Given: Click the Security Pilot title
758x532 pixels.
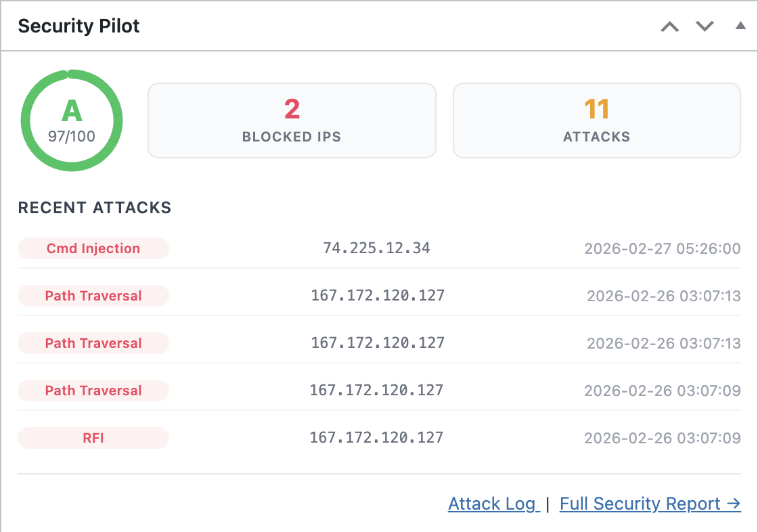Looking at the screenshot, I should [79, 26].
